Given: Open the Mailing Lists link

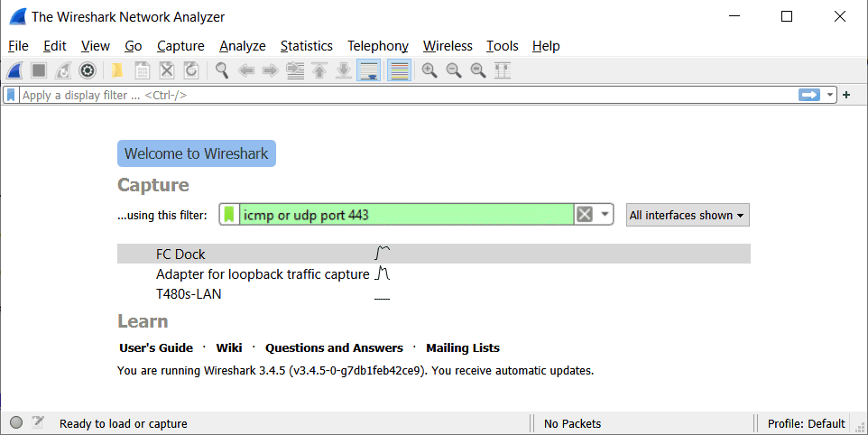Looking at the screenshot, I should click(463, 348).
